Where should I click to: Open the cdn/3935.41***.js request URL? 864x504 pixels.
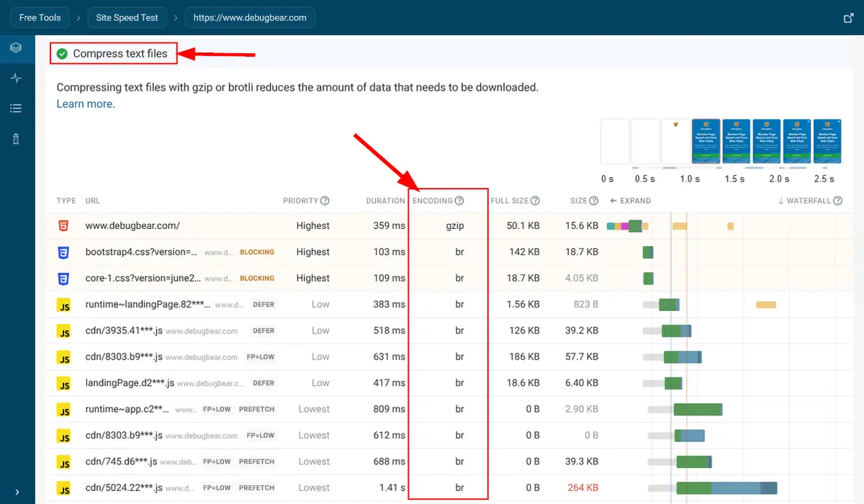[124, 330]
